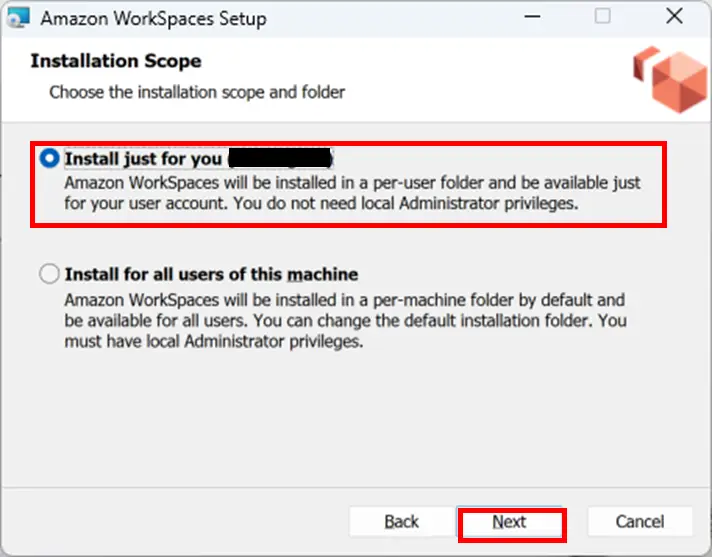Screen dimensions: 712x557
Task: Go to previous step via Back button
Action: (x=401, y=522)
